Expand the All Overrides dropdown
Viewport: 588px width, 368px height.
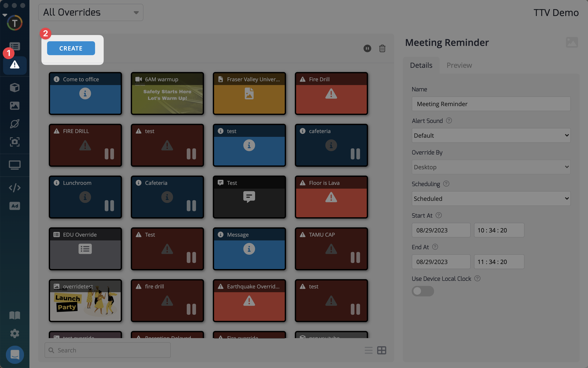(x=91, y=12)
